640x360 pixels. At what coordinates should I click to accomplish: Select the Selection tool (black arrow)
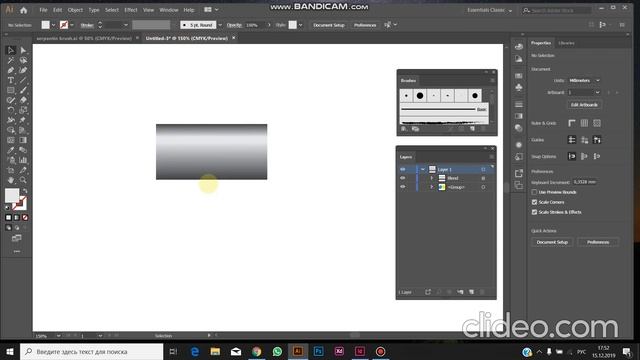pyautogui.click(x=11, y=50)
